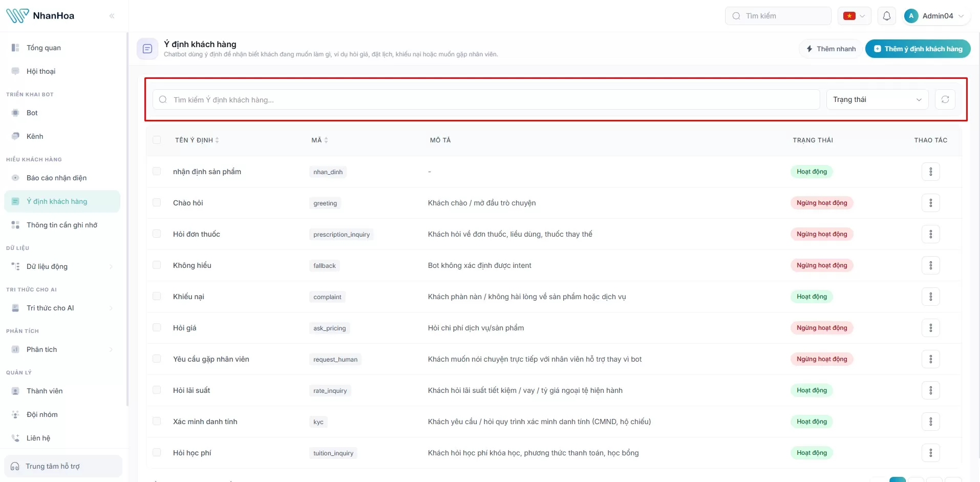This screenshot has width=980, height=482.
Task: Click Ngừng hoạt động badge on Hỏi giá row
Action: point(822,328)
